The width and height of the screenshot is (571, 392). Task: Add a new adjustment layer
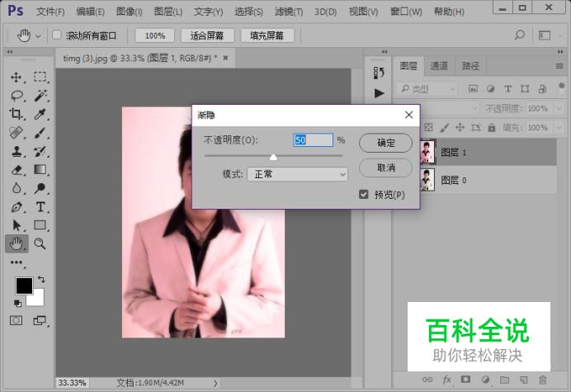pyautogui.click(x=485, y=380)
